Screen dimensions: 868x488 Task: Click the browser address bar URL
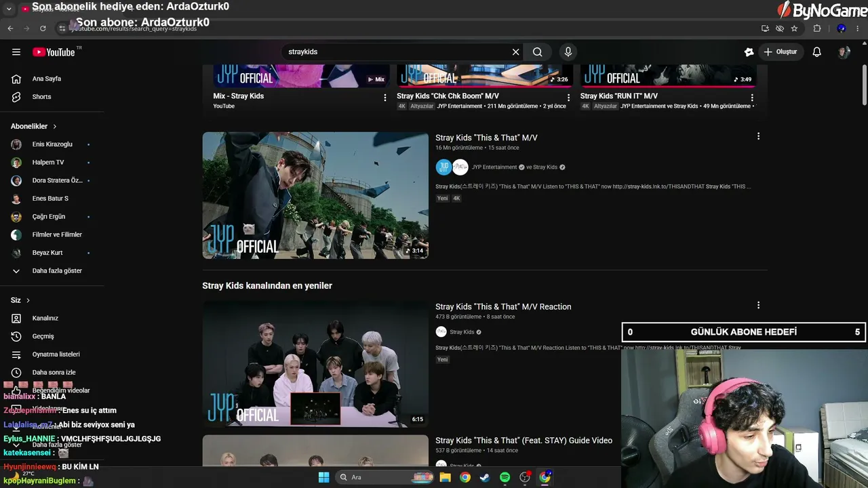134,28
